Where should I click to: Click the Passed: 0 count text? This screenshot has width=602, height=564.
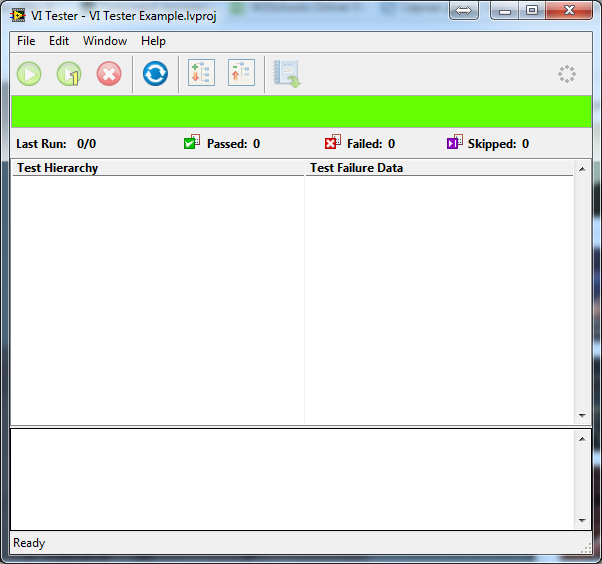233,144
